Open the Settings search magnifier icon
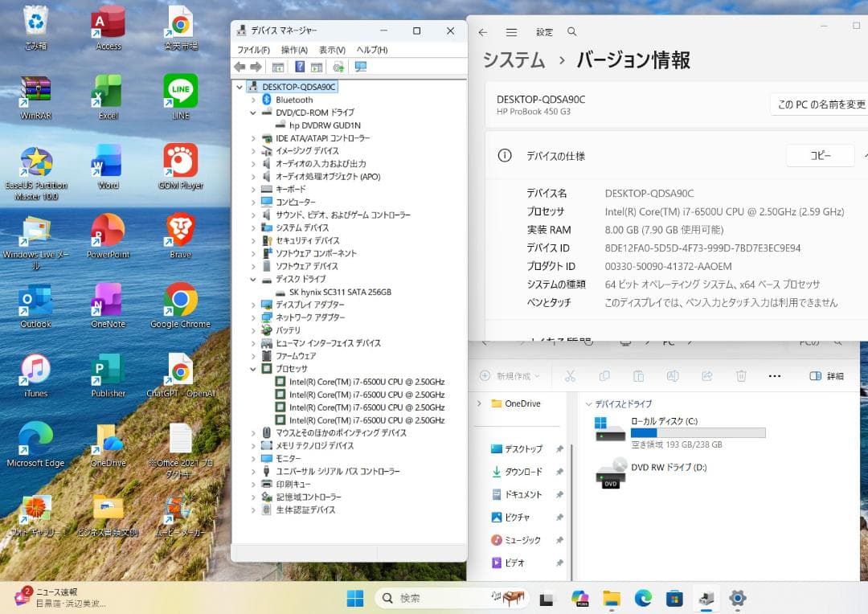 pos(571,31)
